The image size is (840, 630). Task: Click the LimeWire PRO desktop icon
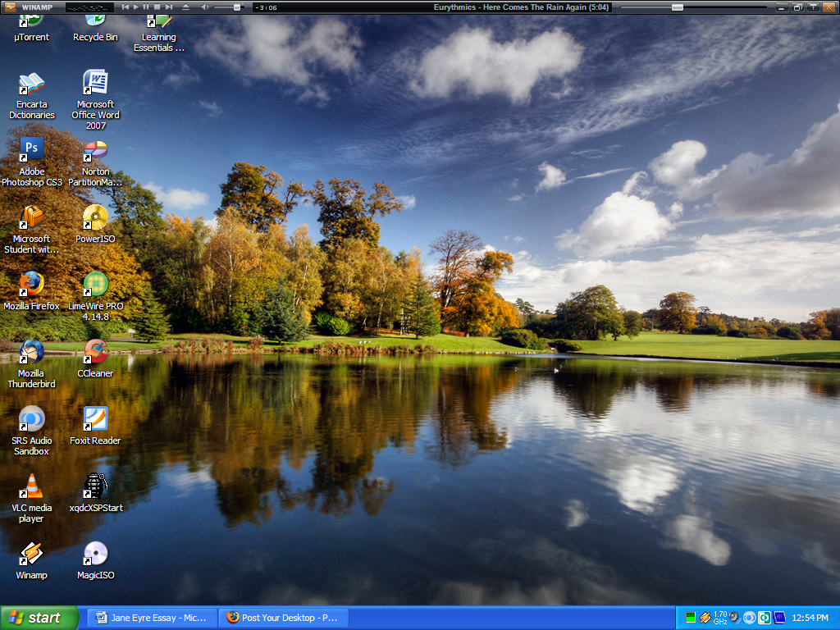(95, 285)
